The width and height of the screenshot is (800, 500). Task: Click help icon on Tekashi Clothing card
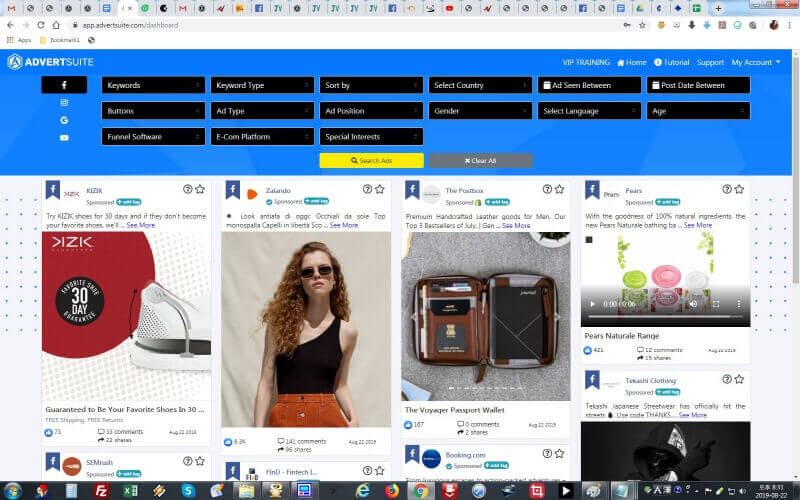click(727, 379)
